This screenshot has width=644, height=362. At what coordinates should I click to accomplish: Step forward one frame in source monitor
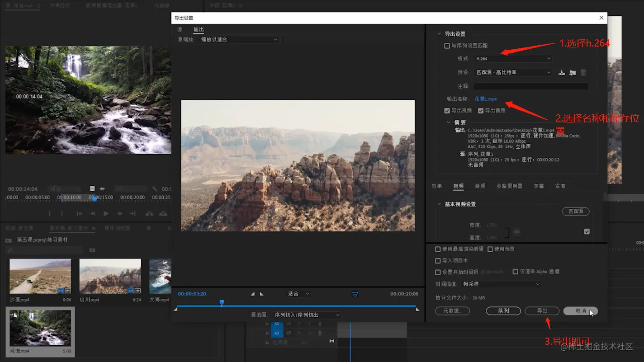point(119,213)
